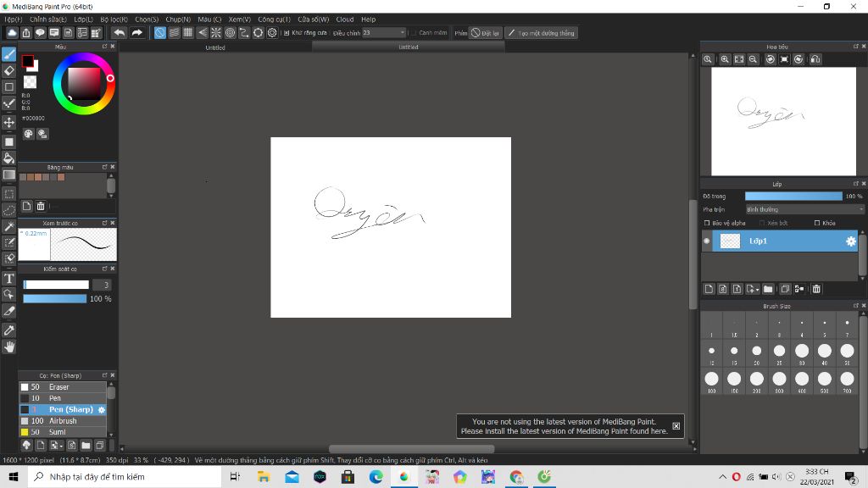Zoom in on the navigator preview
Screen dimensions: 868x488
click(725, 59)
